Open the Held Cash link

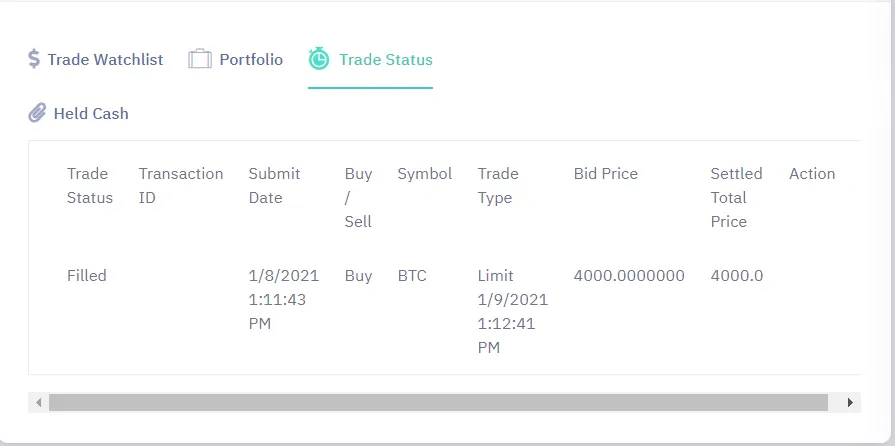coord(91,114)
